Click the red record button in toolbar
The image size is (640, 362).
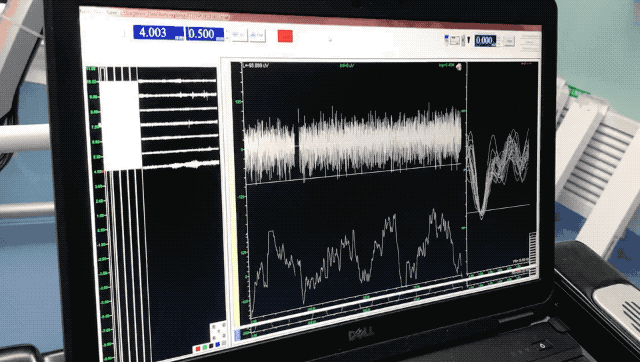coord(285,36)
